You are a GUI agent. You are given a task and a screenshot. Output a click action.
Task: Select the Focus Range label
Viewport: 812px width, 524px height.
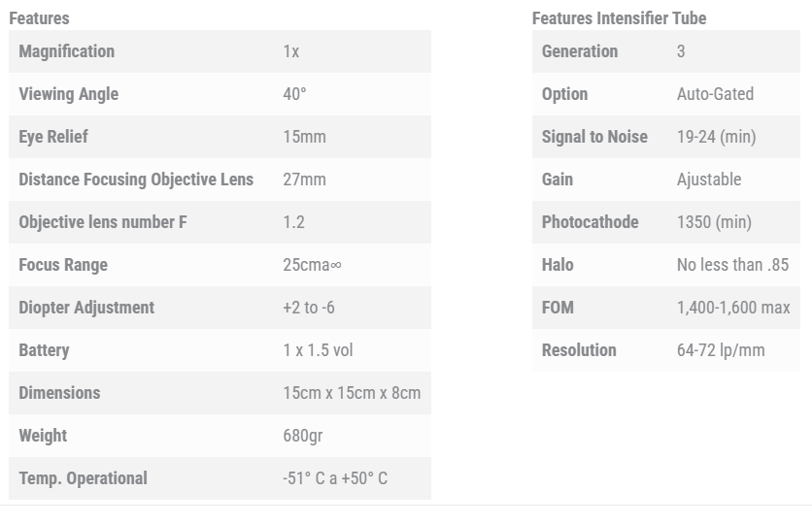click(63, 265)
